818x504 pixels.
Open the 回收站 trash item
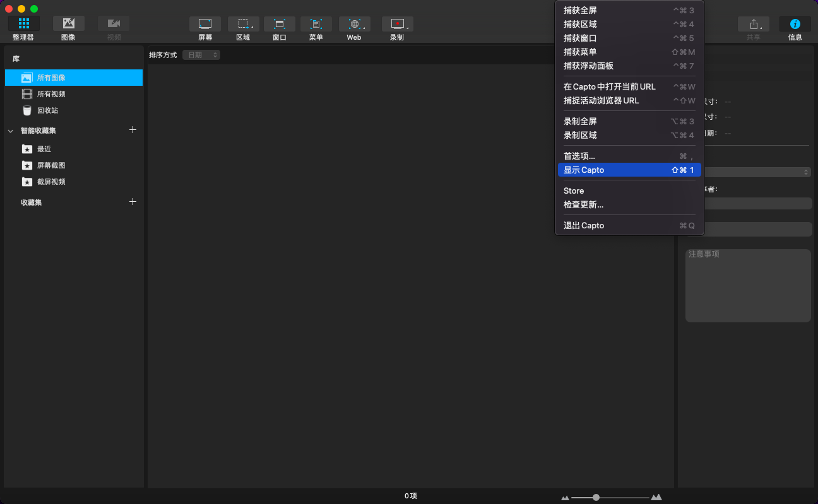click(47, 110)
